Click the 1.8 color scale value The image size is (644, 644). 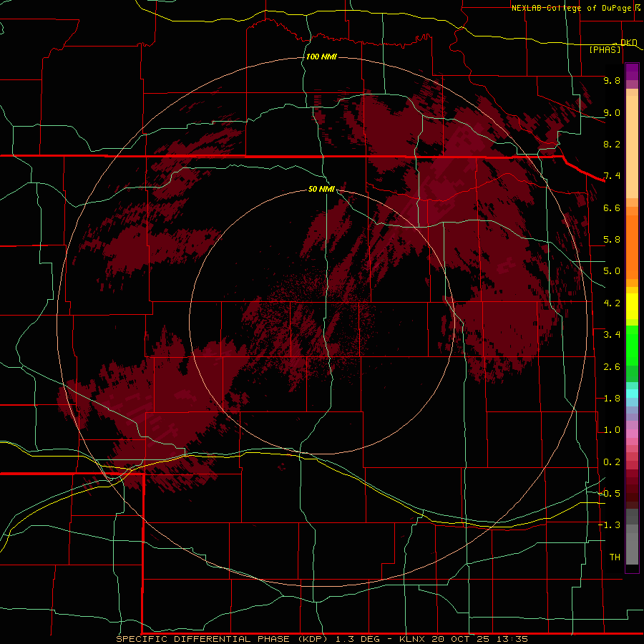point(612,399)
